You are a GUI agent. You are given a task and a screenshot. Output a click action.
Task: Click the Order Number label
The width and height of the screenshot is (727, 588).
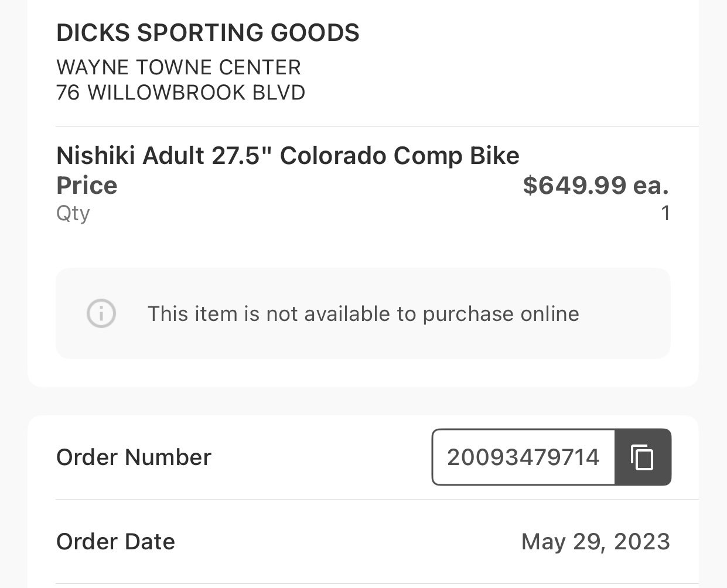134,457
